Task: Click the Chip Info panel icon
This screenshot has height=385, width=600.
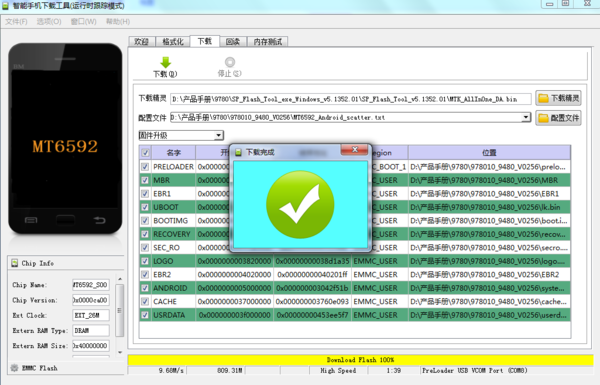Action: pos(15,263)
